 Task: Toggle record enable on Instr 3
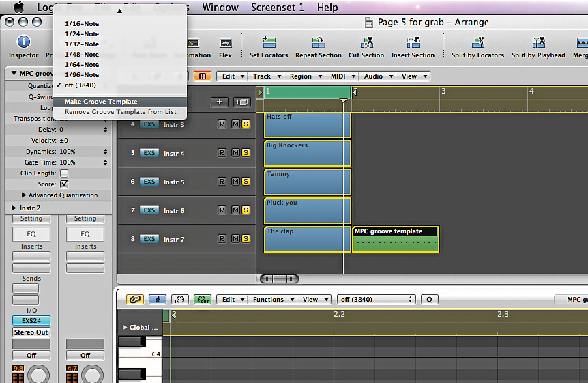[222, 124]
